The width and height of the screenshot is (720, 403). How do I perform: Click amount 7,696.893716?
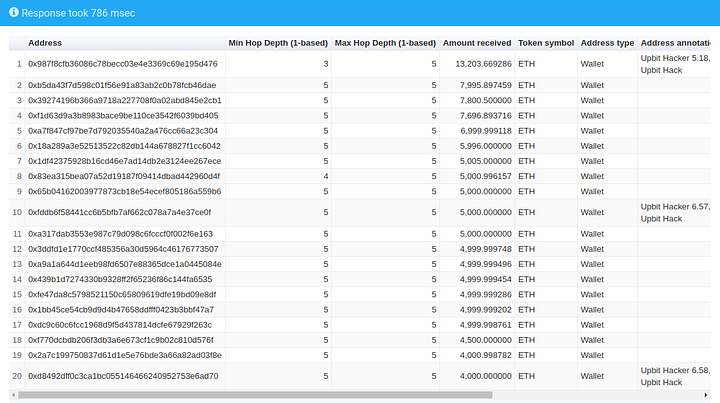click(485, 116)
